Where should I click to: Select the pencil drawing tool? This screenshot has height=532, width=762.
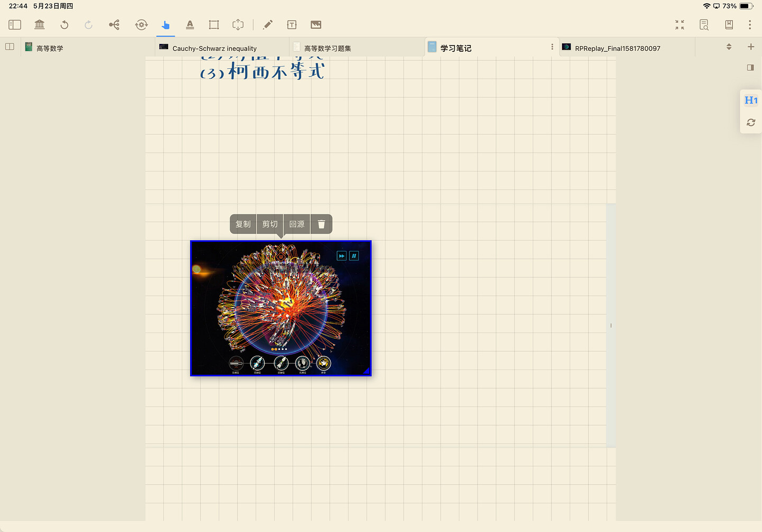coord(268,25)
